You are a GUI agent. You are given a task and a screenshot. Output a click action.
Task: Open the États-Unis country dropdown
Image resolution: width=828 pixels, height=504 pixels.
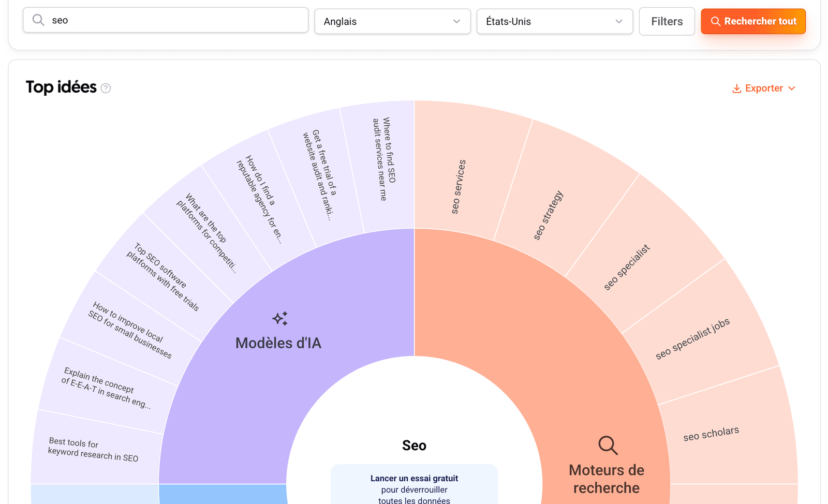(x=555, y=21)
